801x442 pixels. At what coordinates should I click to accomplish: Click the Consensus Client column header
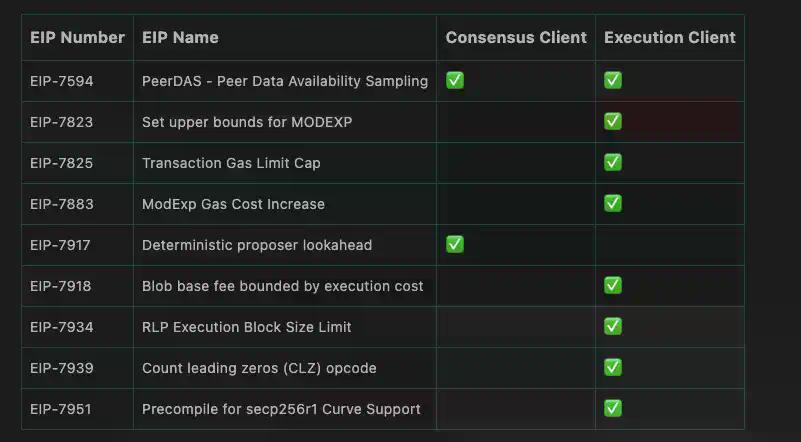[x=516, y=38]
